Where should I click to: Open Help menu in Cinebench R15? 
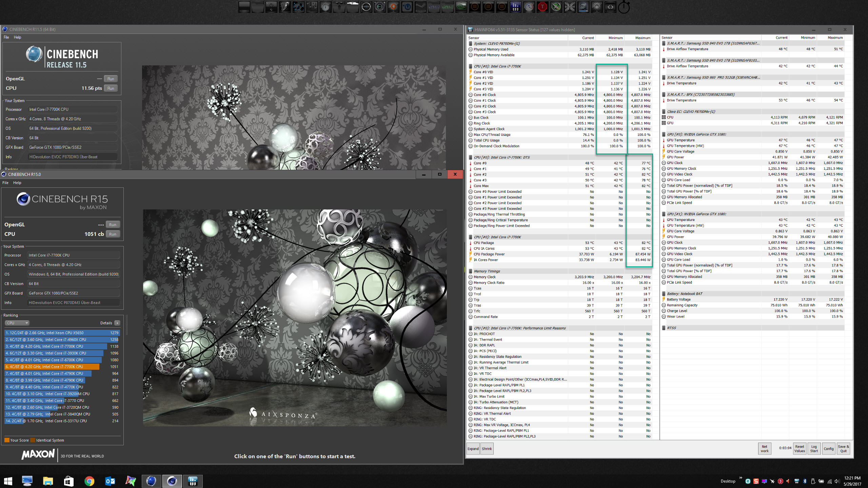click(x=17, y=183)
